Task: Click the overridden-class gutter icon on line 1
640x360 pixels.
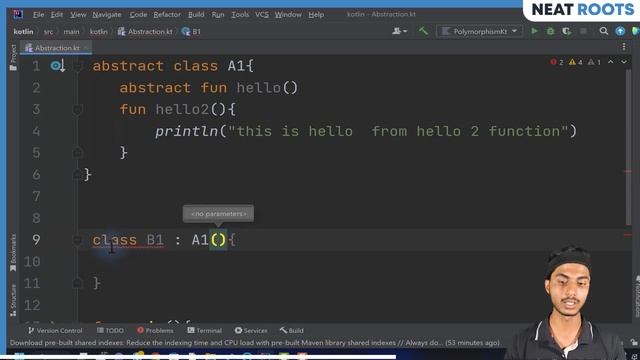Action: point(57,66)
